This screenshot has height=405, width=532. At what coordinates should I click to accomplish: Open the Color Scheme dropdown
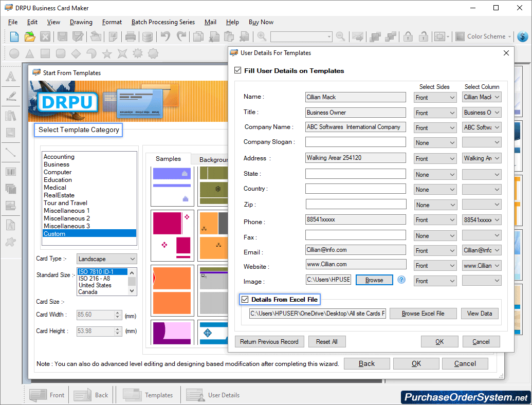(484, 36)
